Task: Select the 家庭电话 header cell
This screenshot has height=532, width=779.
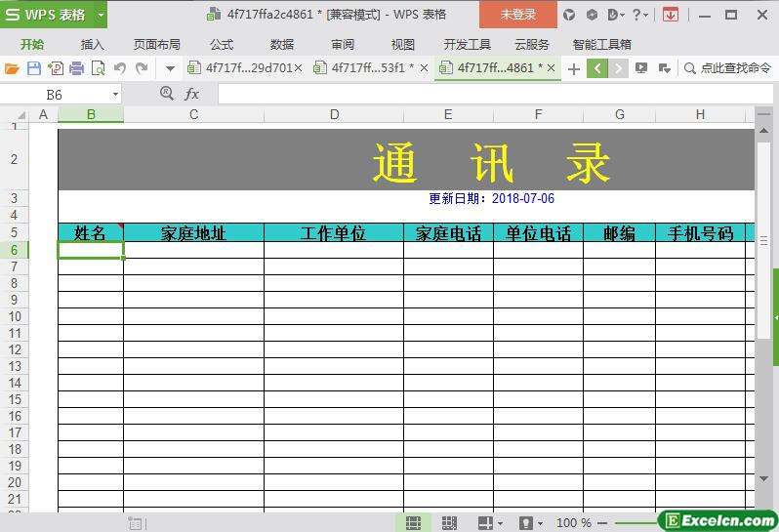Action: pos(449,233)
